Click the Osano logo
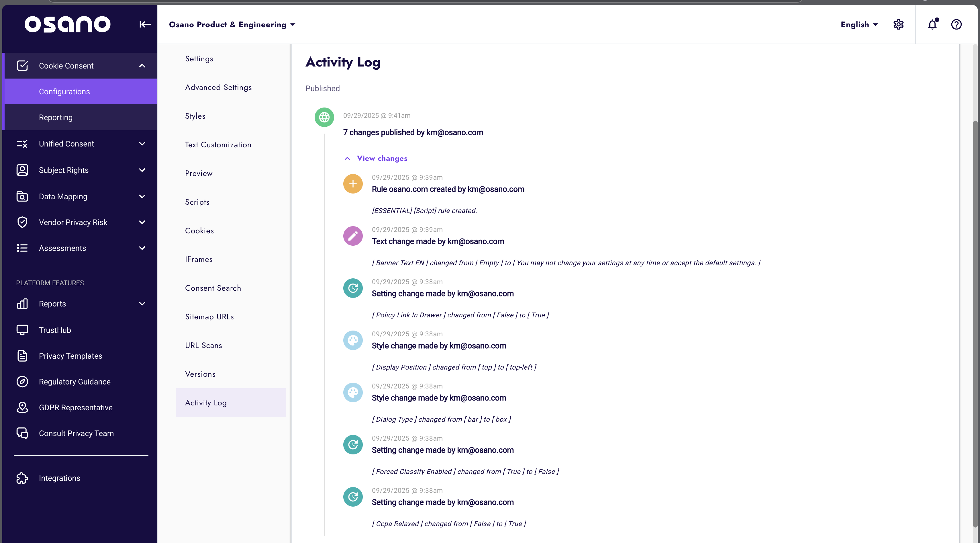 (66, 24)
